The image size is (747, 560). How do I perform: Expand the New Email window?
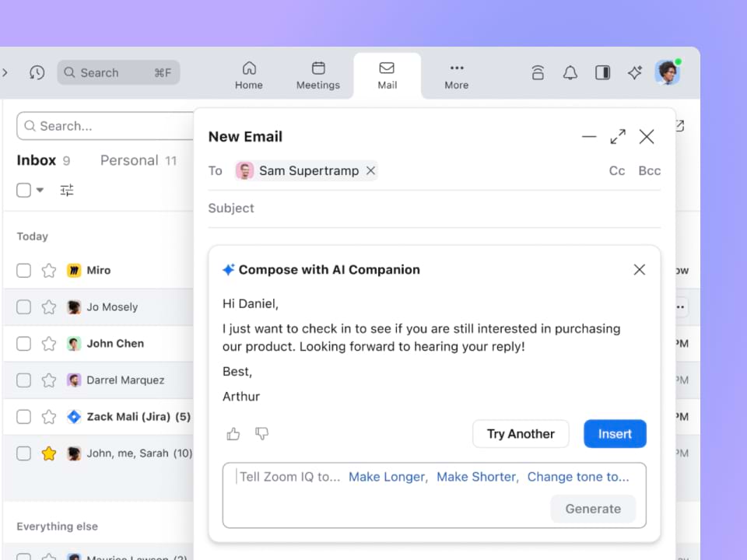[x=618, y=137]
